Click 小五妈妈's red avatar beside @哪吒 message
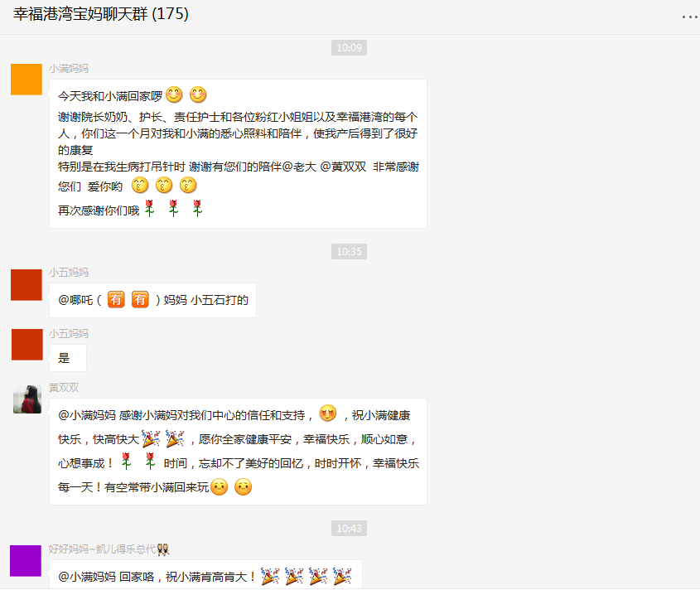 click(27, 285)
